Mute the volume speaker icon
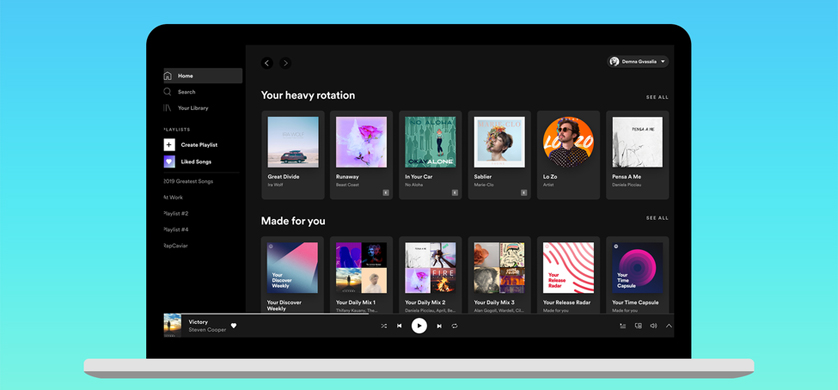 click(x=653, y=325)
